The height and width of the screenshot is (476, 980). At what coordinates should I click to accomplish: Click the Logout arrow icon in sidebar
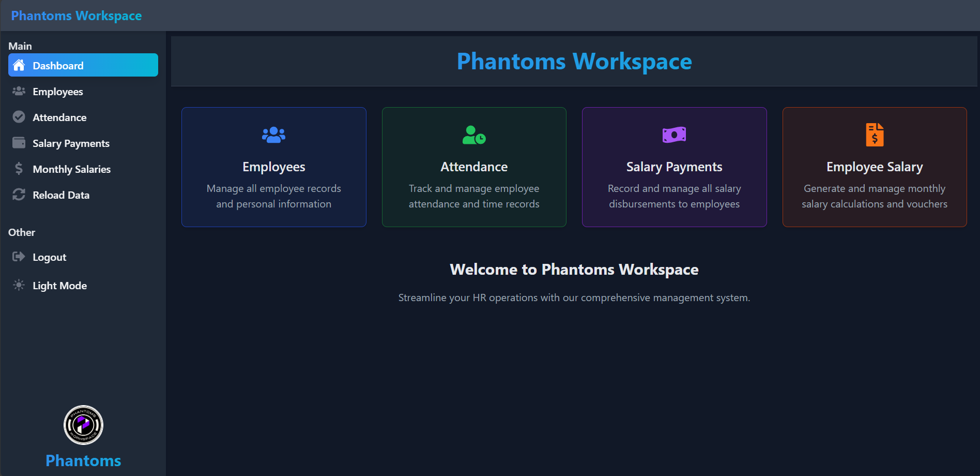19,257
